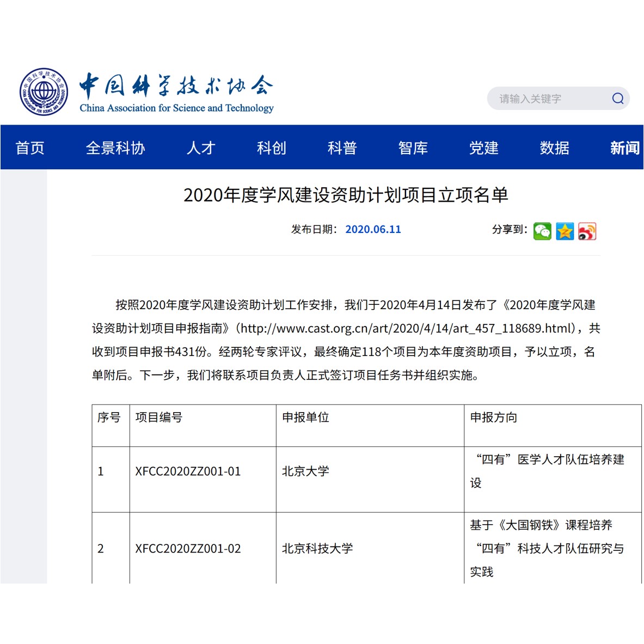Click the China Association for Science and Technology wordmark
The height and width of the screenshot is (644, 644).
pyautogui.click(x=176, y=94)
